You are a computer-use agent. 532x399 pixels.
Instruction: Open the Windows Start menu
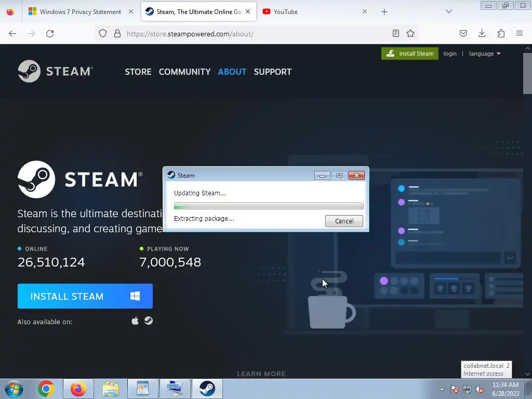pos(14,389)
